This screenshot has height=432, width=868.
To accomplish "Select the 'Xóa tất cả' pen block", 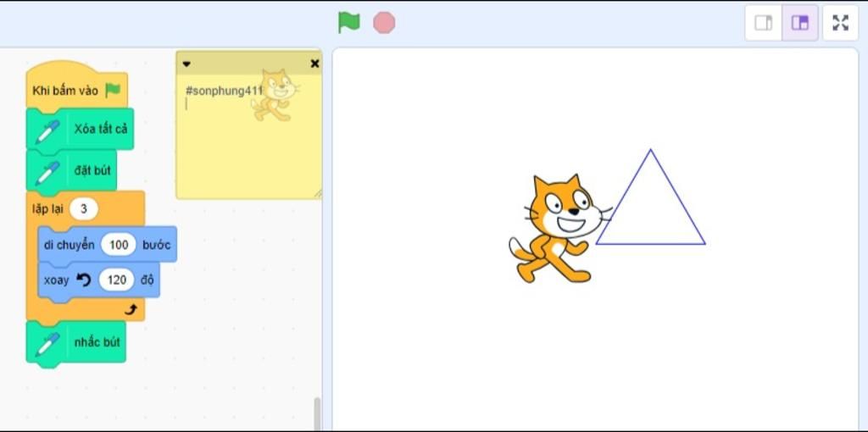I will coord(81,129).
